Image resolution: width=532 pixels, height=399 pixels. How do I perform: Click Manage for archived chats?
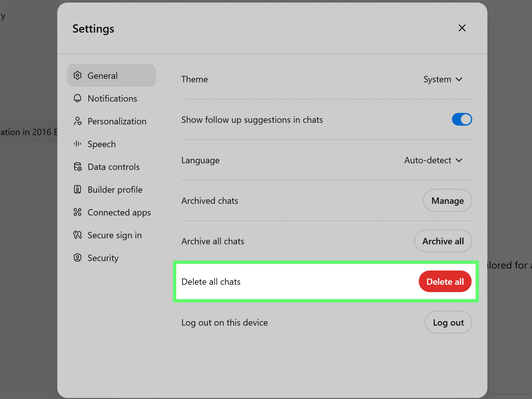coord(447,200)
